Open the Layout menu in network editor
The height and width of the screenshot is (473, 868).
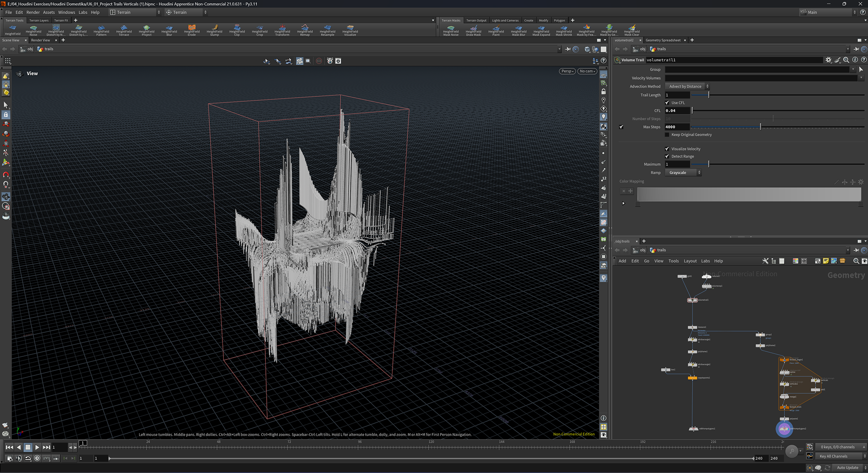(x=690, y=261)
